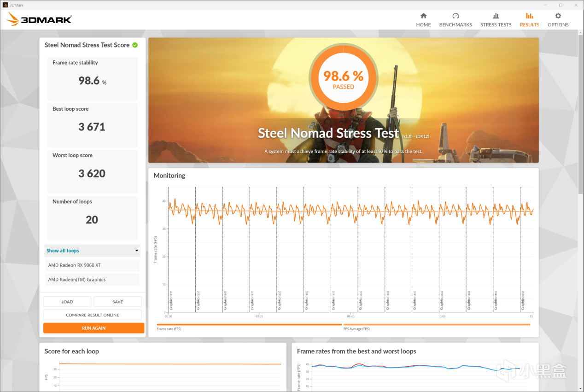The width and height of the screenshot is (584, 392).
Task: Click the SAVE button
Action: click(118, 302)
